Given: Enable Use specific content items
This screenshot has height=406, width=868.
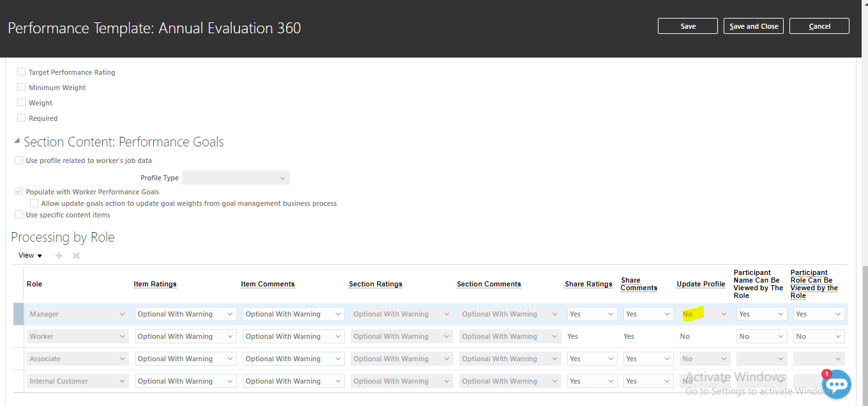Looking at the screenshot, I should [19, 214].
